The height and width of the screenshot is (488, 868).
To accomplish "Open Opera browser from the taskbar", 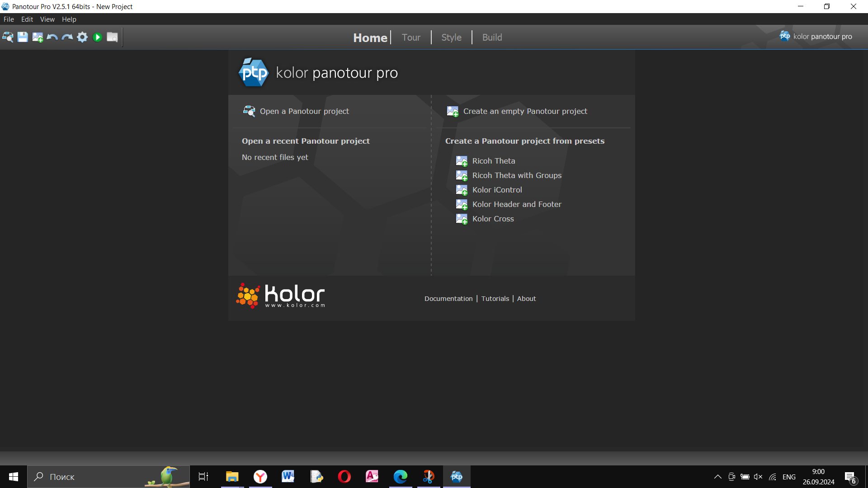I will pos(344,477).
